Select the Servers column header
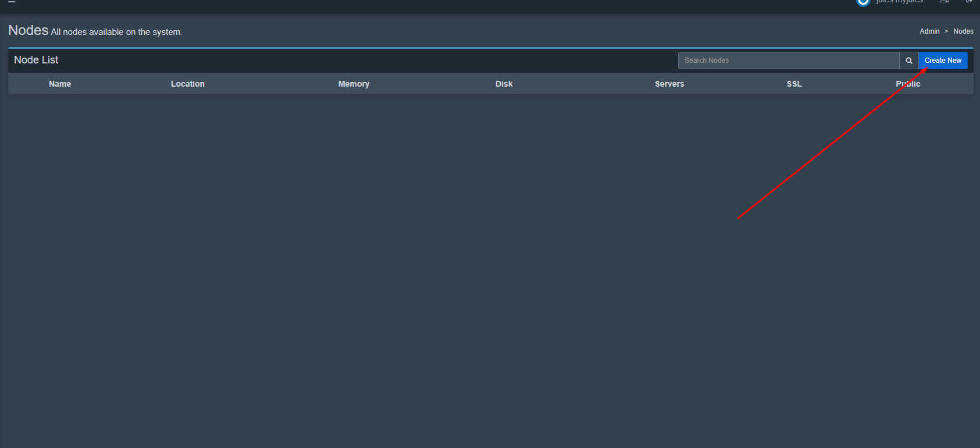 [669, 84]
